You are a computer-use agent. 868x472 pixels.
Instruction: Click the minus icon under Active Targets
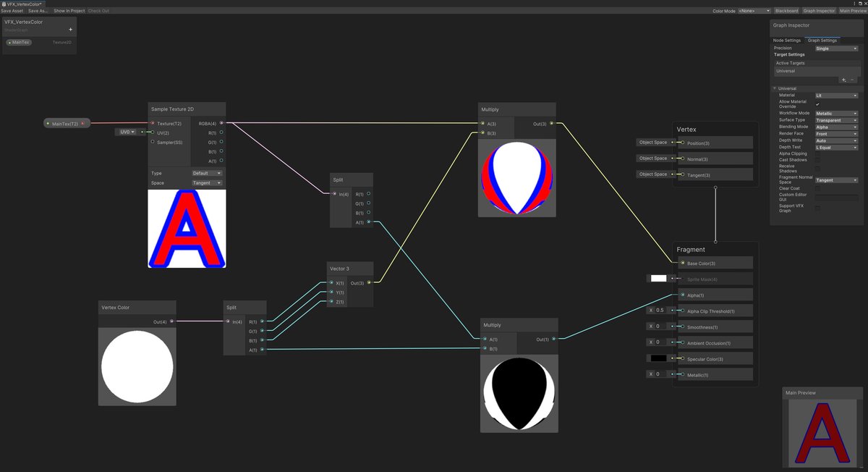point(851,80)
